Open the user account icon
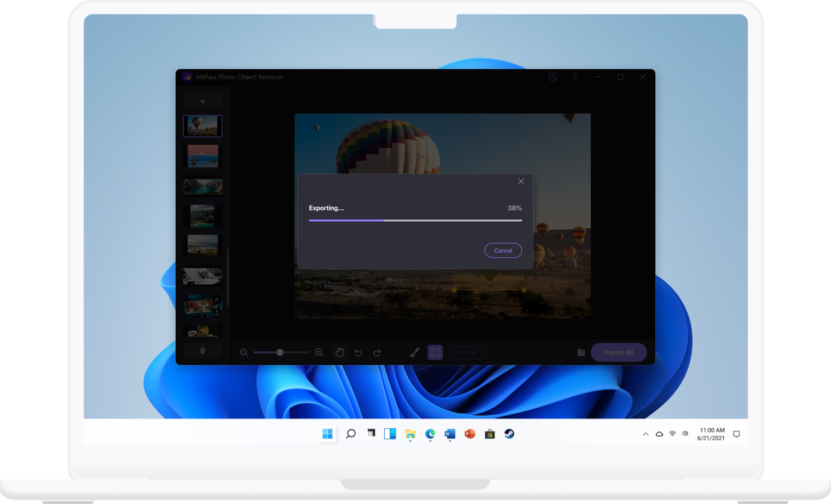Image resolution: width=831 pixels, height=504 pixels. (553, 77)
